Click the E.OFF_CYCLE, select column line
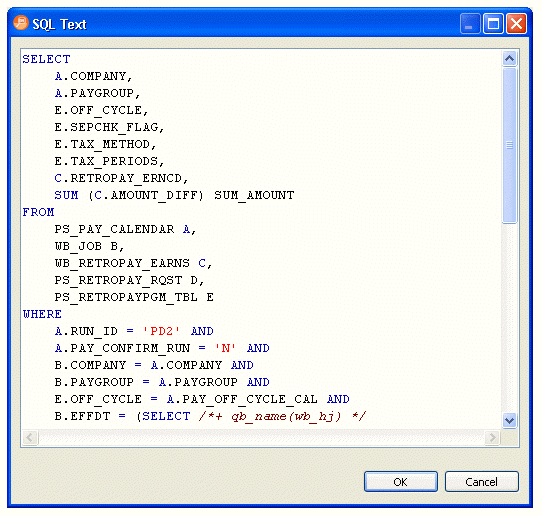The height and width of the screenshot is (516, 542). 102,110
